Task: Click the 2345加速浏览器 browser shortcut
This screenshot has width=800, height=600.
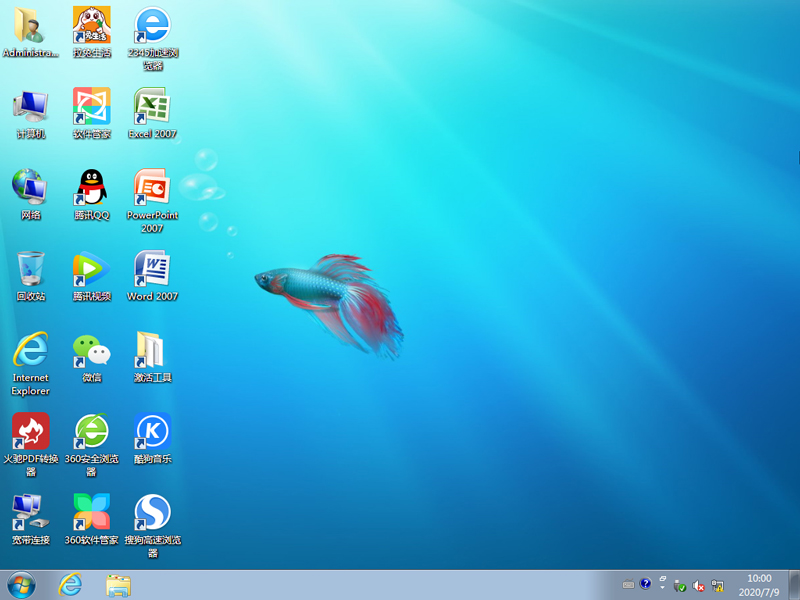Action: (x=152, y=25)
